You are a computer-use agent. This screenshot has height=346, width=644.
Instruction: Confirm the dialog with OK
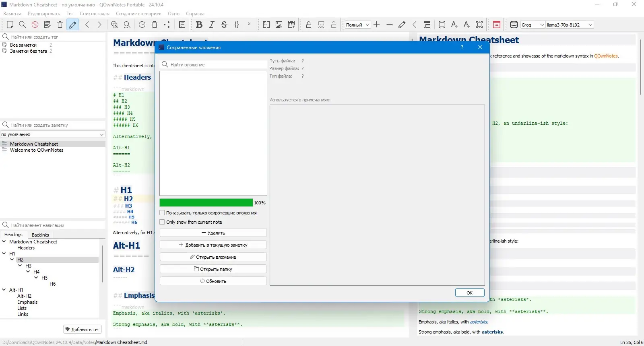pos(470,293)
